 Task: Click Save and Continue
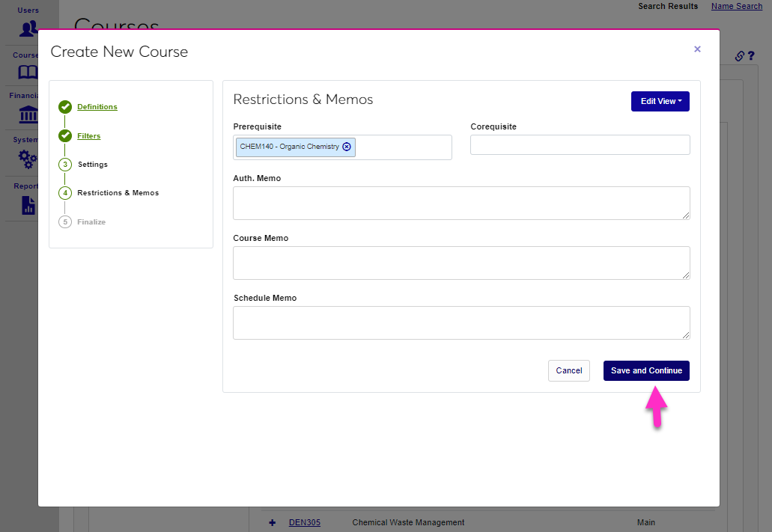point(646,370)
